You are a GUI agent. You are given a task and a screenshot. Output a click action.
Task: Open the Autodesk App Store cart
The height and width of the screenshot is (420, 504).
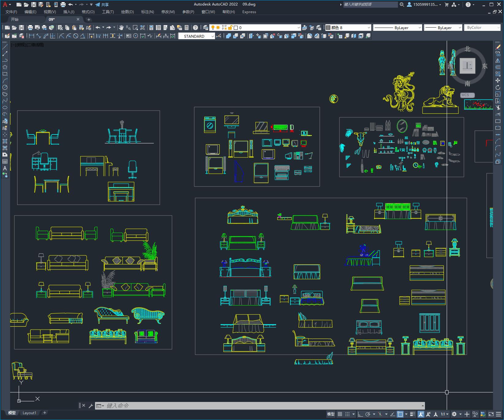click(x=446, y=5)
